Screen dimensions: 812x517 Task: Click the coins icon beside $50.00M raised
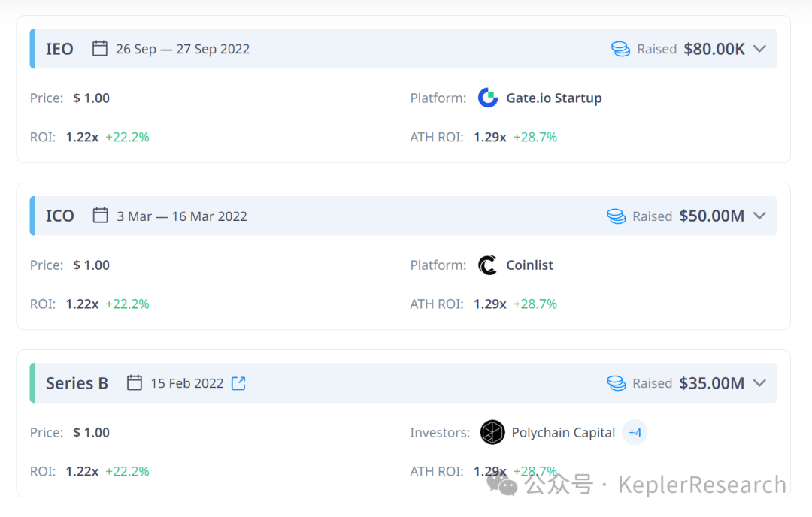[x=617, y=216]
